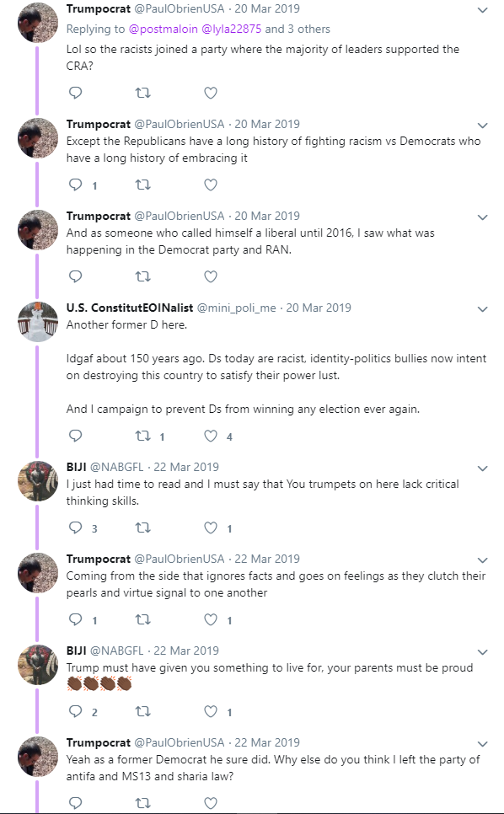Reply to BIJI's critical thinking tweet
The height and width of the screenshot is (814, 504).
[76, 528]
